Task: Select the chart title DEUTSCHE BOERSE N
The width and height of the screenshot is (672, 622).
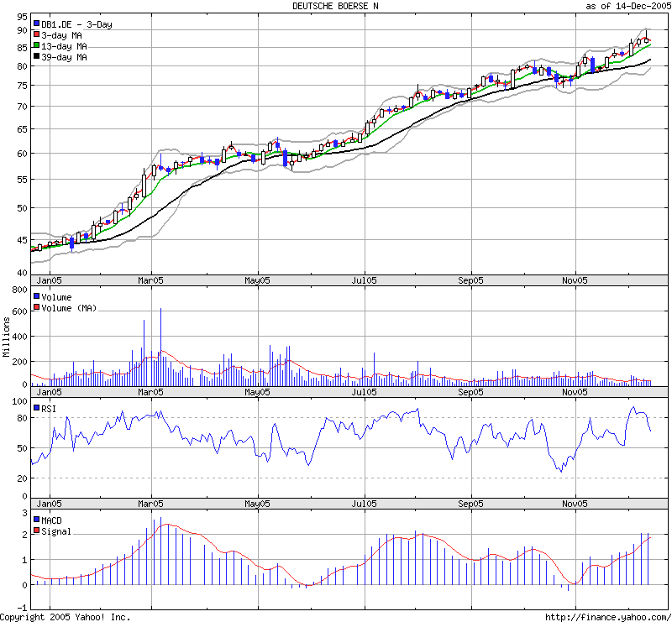Action: click(x=335, y=6)
